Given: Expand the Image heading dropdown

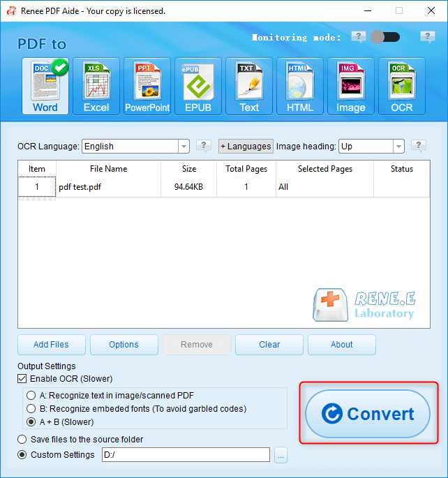Looking at the screenshot, I should point(398,147).
